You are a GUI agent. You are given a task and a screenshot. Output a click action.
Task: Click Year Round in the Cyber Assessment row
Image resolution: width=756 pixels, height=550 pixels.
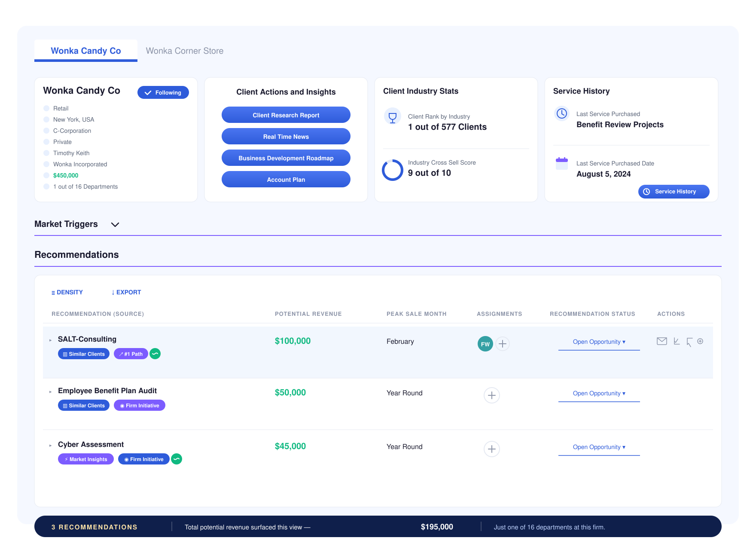coord(405,447)
